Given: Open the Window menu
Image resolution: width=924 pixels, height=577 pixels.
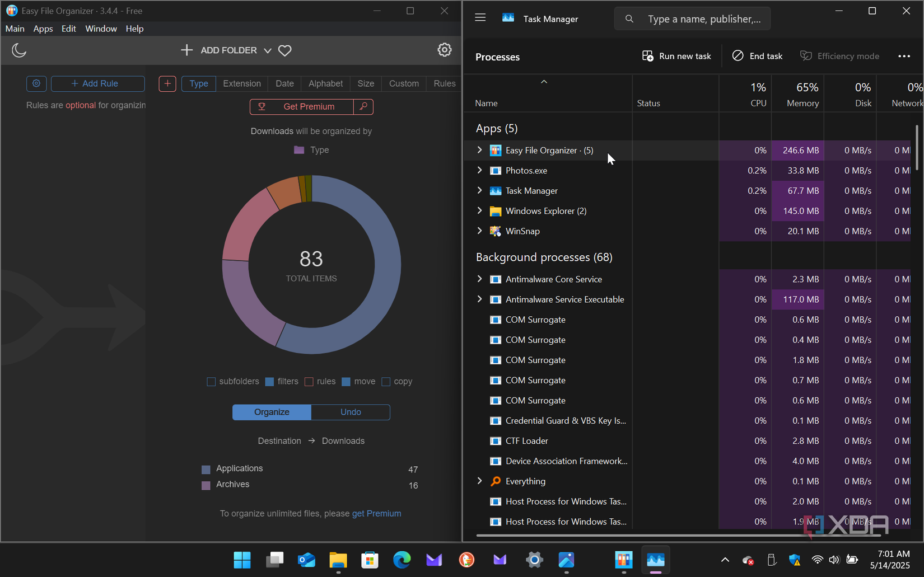Looking at the screenshot, I should click(x=101, y=29).
